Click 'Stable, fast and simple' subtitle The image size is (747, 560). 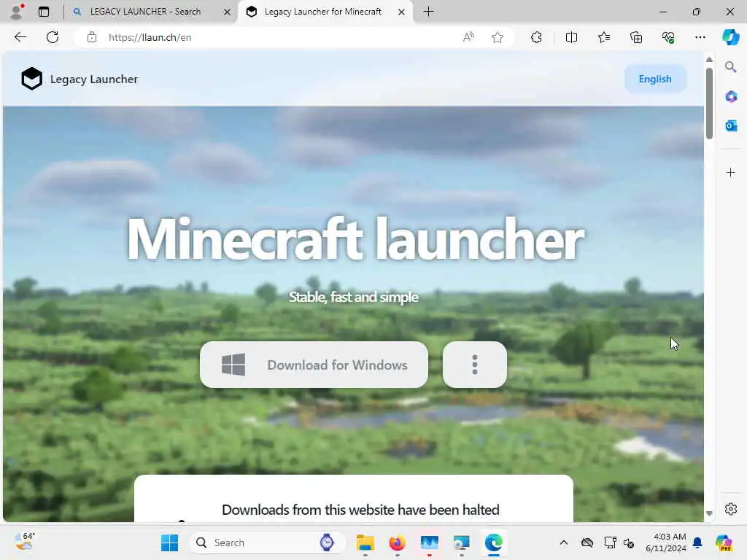tap(354, 297)
